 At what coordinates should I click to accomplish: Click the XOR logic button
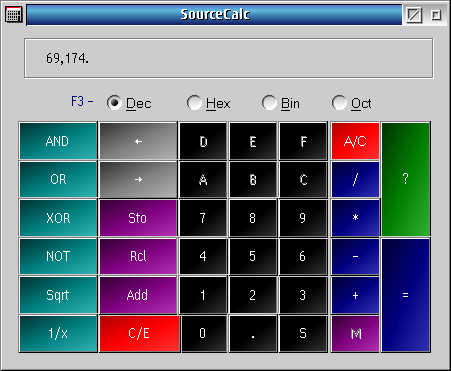pos(58,218)
